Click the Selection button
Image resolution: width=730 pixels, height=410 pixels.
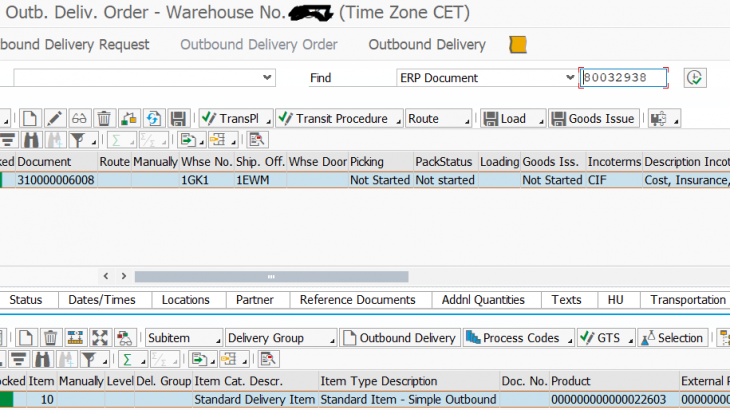tap(673, 338)
